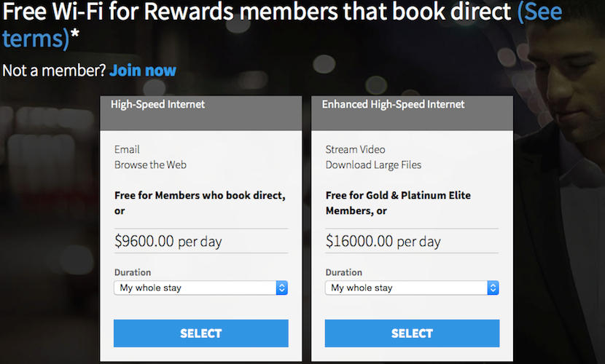605x364 pixels.
Task: Click stepper arrows on the right duration dropdown
Action: (493, 288)
